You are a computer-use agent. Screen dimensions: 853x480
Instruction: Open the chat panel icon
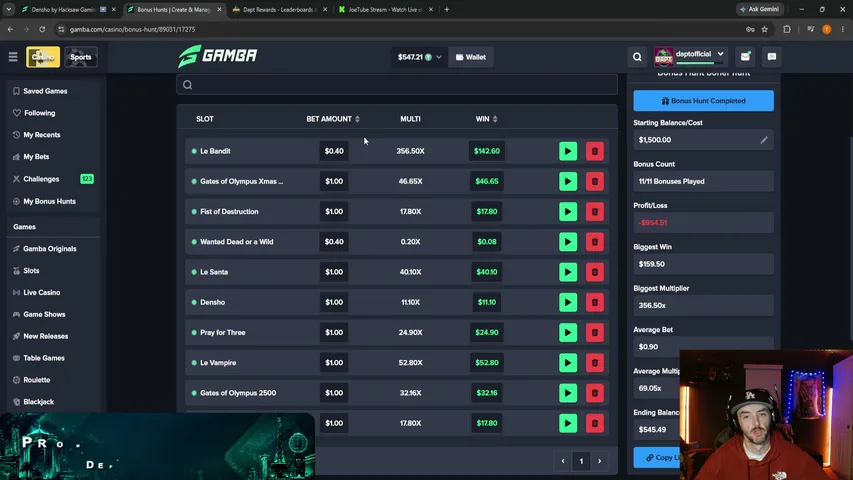pyautogui.click(x=771, y=57)
